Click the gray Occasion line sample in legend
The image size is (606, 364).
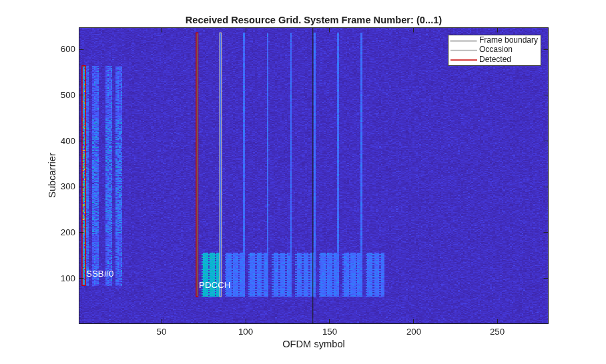tap(463, 50)
